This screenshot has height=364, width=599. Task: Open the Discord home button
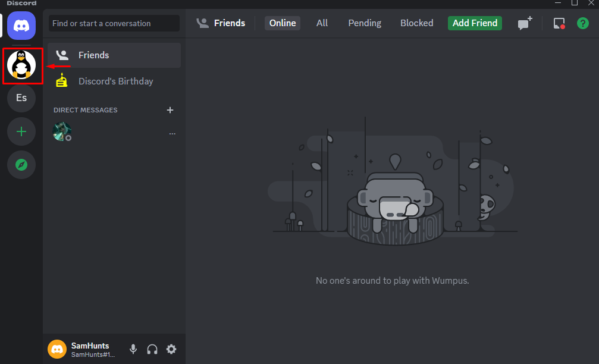coord(21,26)
